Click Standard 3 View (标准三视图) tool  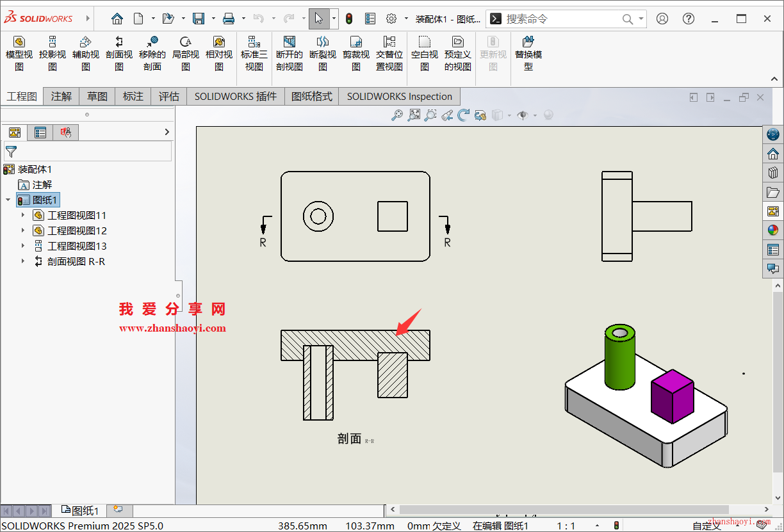click(x=254, y=53)
